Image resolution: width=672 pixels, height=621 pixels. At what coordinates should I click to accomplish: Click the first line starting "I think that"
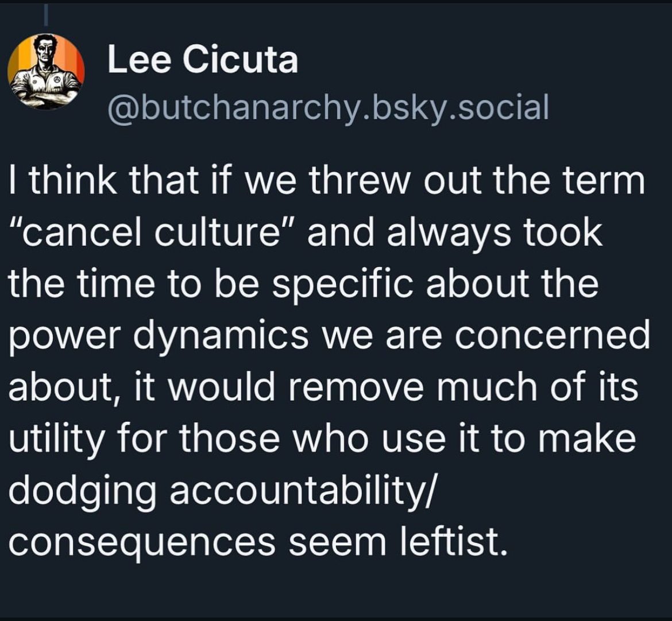click(326, 181)
